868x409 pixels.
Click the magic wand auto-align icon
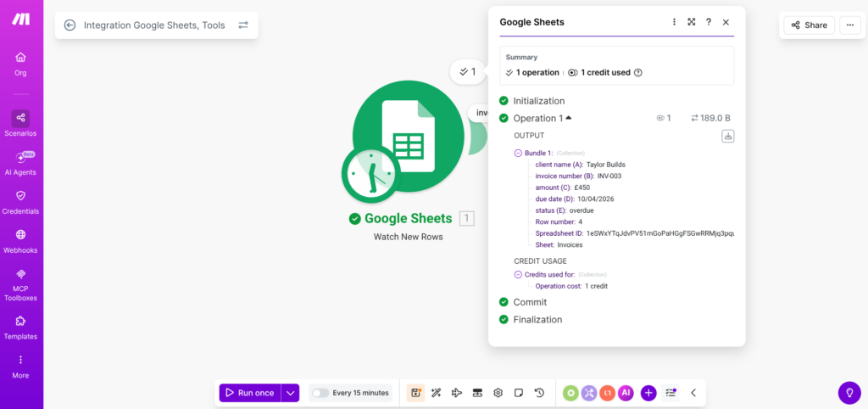[x=437, y=393]
